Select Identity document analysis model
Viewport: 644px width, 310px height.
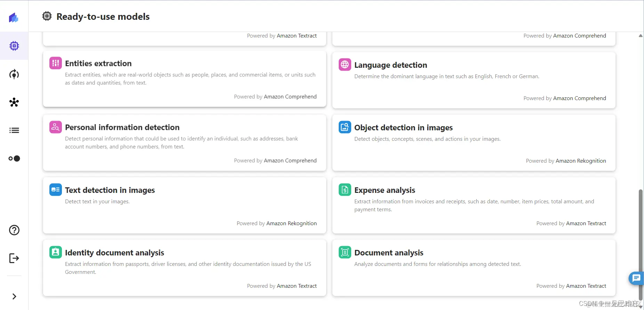pyautogui.click(x=184, y=268)
